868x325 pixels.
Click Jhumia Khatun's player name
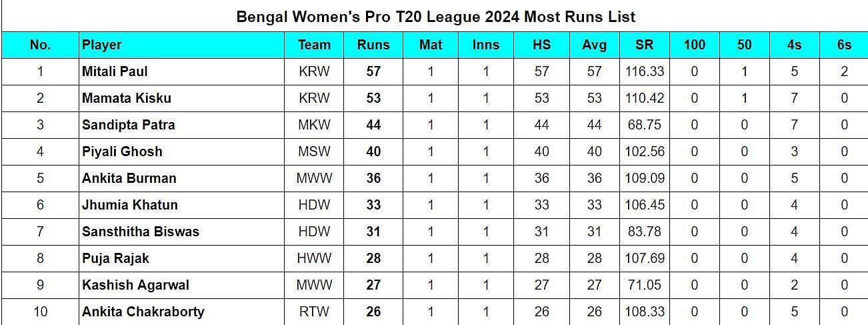point(130,205)
